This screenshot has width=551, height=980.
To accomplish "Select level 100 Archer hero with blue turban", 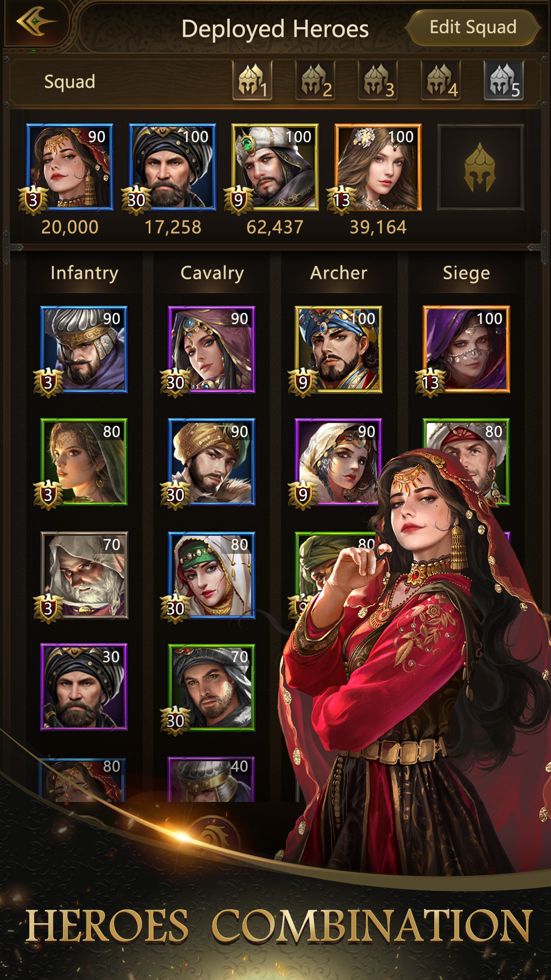I will coord(338,349).
